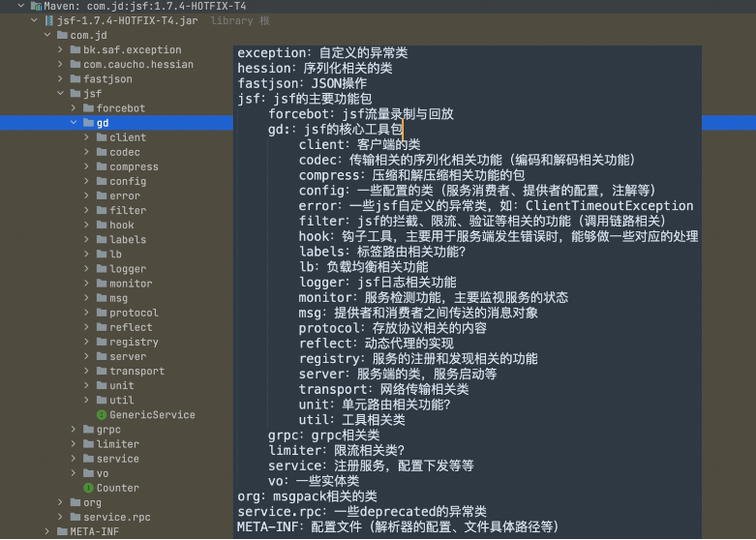The width and height of the screenshot is (756, 540).
Task: Collapse the jsf-1.7.4-HOTFIX-T4.jar node
Action: pyautogui.click(x=34, y=20)
